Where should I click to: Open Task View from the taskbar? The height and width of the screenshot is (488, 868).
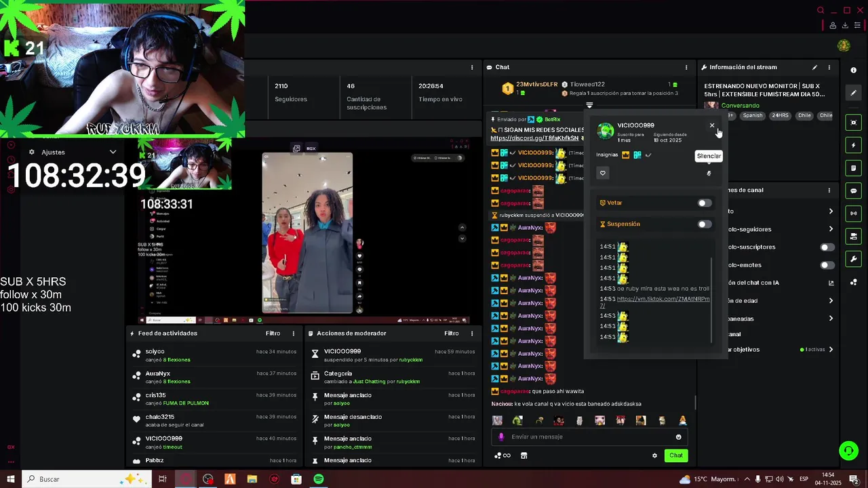[163, 479]
